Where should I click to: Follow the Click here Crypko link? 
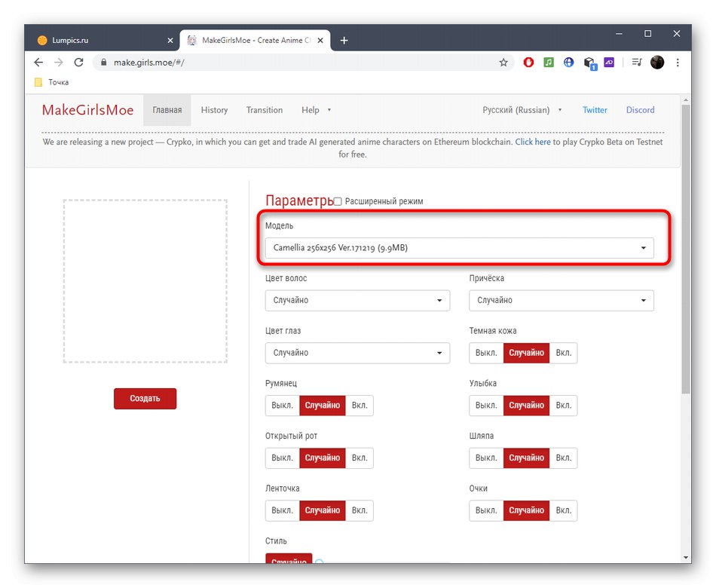pos(533,142)
